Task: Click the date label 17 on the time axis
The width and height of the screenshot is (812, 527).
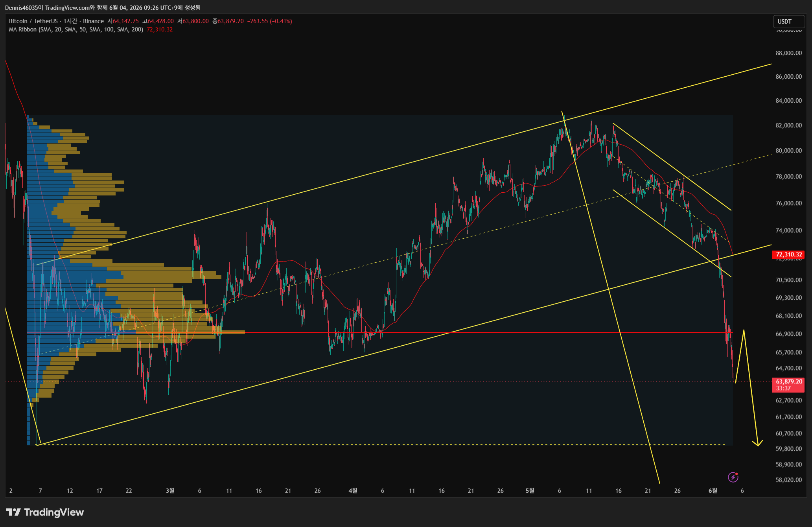Action: point(99,491)
